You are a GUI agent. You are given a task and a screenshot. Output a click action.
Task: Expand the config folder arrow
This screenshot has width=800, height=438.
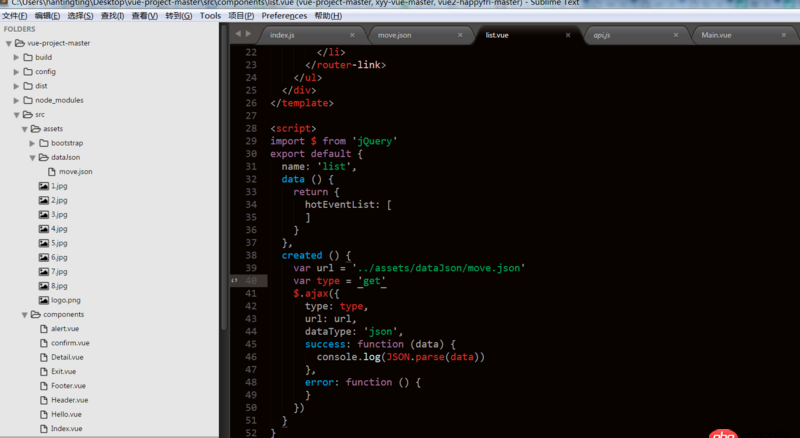(16, 72)
